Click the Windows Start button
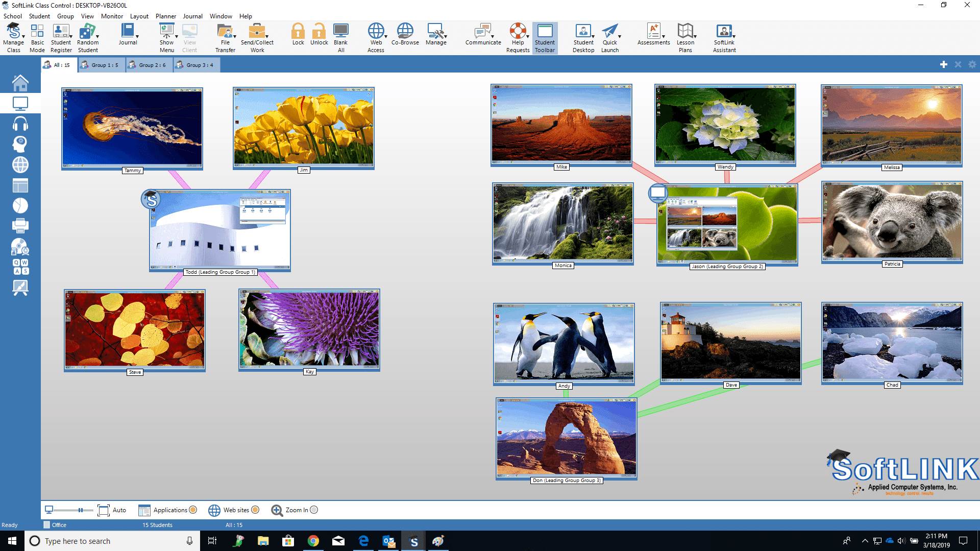The height and width of the screenshot is (551, 980). (x=12, y=541)
